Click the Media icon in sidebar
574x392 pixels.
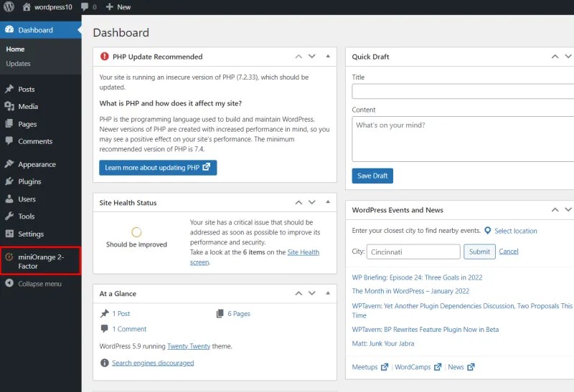(x=9, y=106)
